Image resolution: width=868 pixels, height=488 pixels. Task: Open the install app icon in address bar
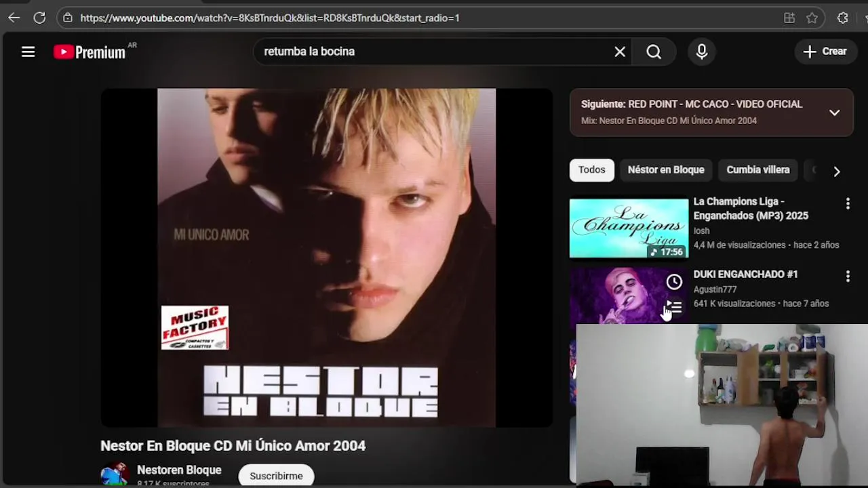pos(789,18)
